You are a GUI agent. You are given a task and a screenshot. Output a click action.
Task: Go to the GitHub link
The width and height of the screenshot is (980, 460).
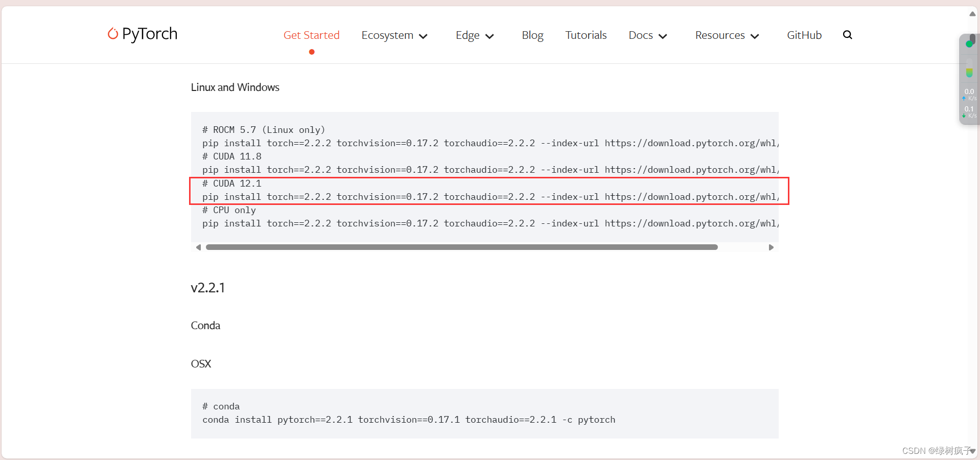[804, 35]
